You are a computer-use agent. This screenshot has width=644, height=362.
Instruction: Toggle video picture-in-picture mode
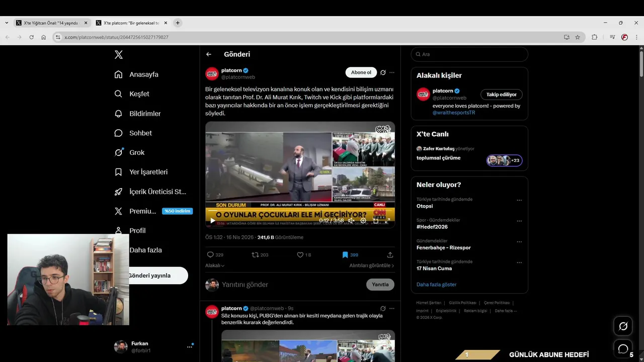coord(375,220)
